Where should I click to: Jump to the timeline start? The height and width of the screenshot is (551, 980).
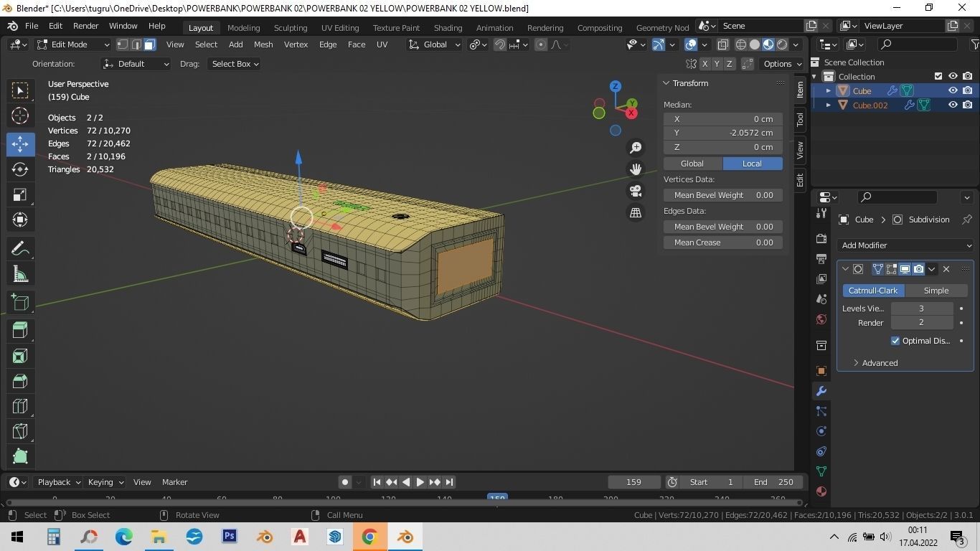(x=377, y=482)
